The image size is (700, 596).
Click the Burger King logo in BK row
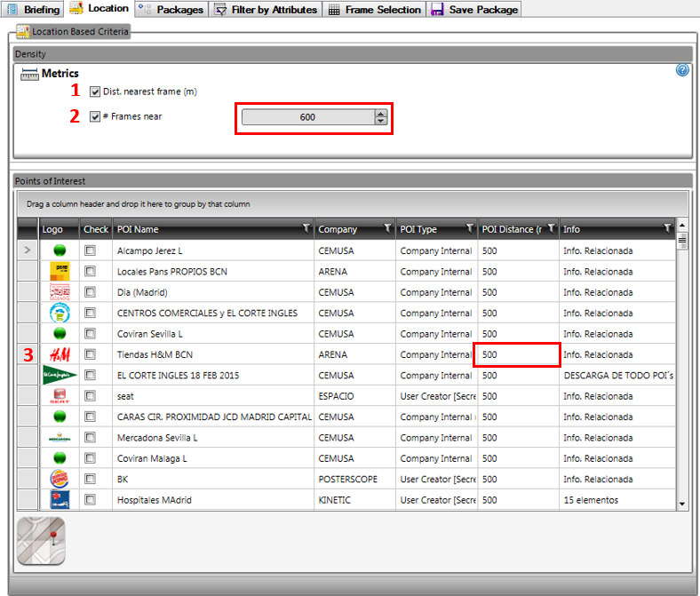click(x=60, y=480)
